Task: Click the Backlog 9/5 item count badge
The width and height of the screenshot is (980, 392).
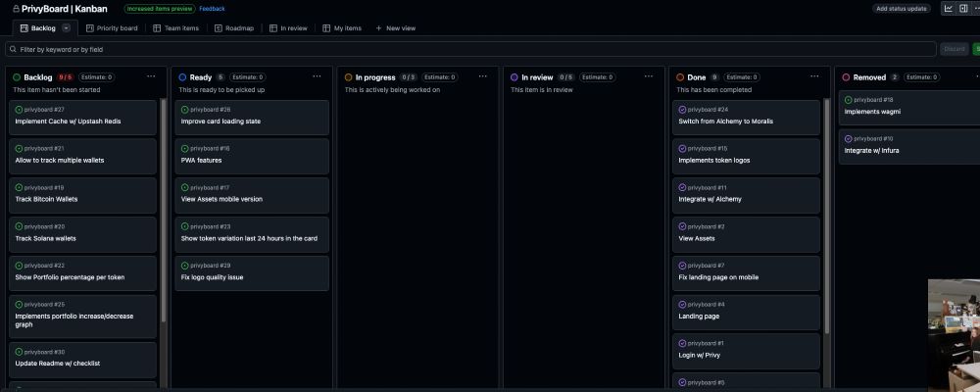Action: pyautogui.click(x=65, y=77)
